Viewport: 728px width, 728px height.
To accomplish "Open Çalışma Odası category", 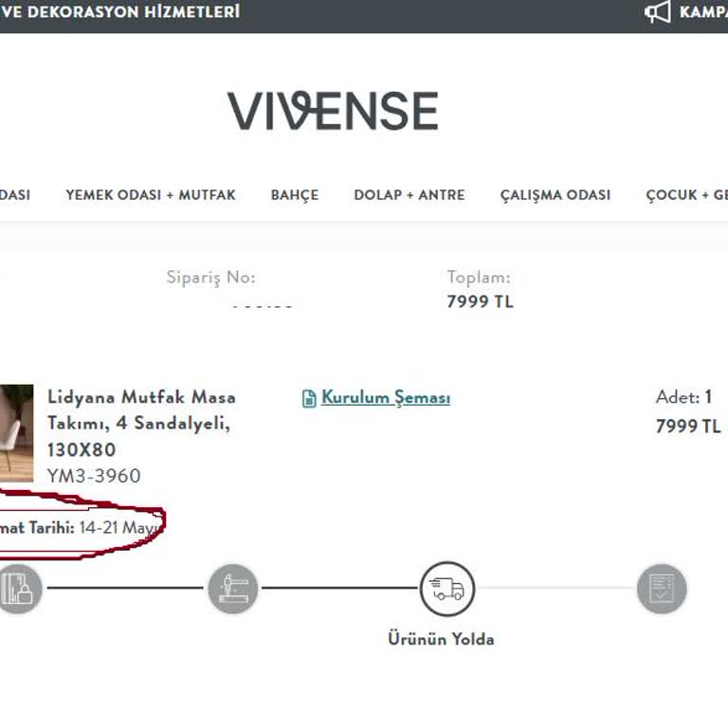I will tap(555, 195).
